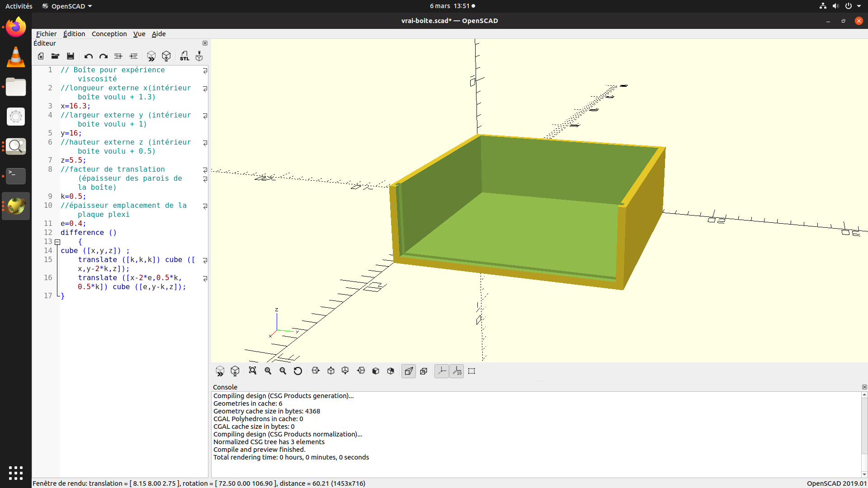
Task: Toggle Show edges button
Action: tap(472, 371)
